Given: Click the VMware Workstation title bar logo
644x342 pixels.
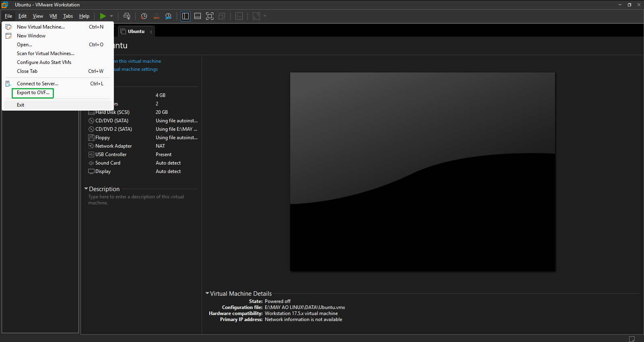Looking at the screenshot, I should tap(5, 5).
